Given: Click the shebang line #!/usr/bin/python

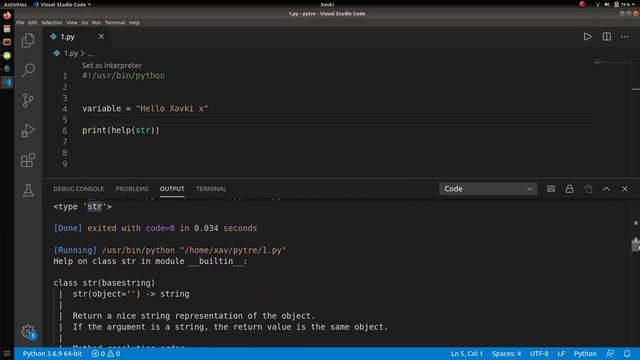Looking at the screenshot, I should [123, 76].
